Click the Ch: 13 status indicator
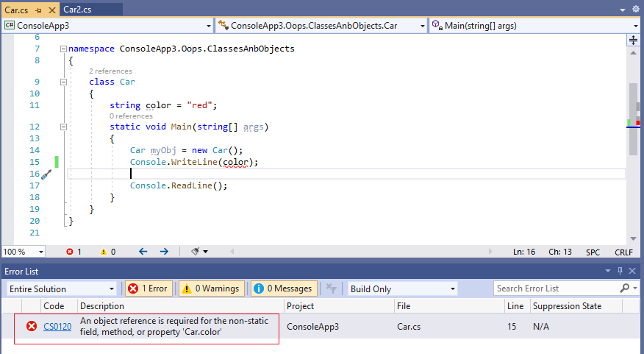The image size is (644, 354). [x=560, y=252]
